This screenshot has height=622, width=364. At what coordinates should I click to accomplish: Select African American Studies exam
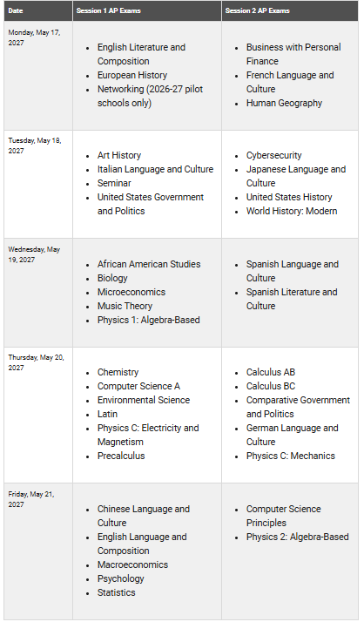(x=149, y=264)
